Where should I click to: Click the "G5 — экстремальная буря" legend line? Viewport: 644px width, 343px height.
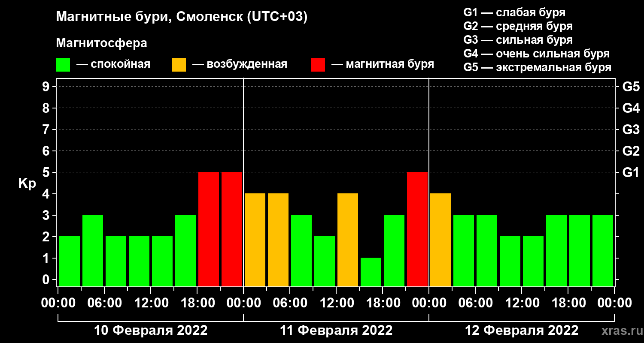[x=537, y=68]
